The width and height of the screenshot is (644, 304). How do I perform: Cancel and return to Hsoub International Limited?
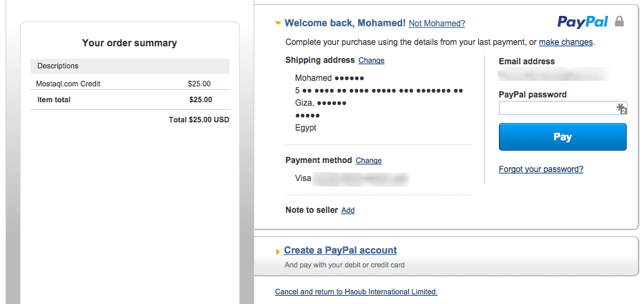point(356,292)
